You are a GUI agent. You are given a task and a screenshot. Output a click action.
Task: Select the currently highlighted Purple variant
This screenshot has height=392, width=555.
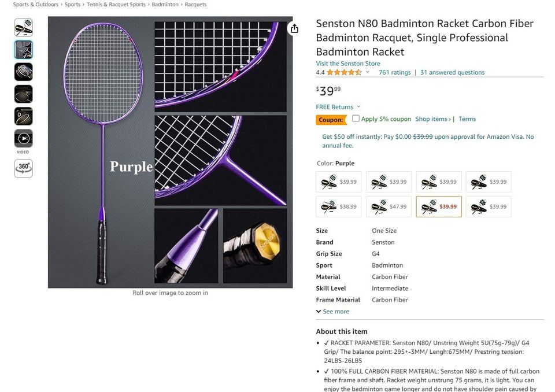point(439,206)
